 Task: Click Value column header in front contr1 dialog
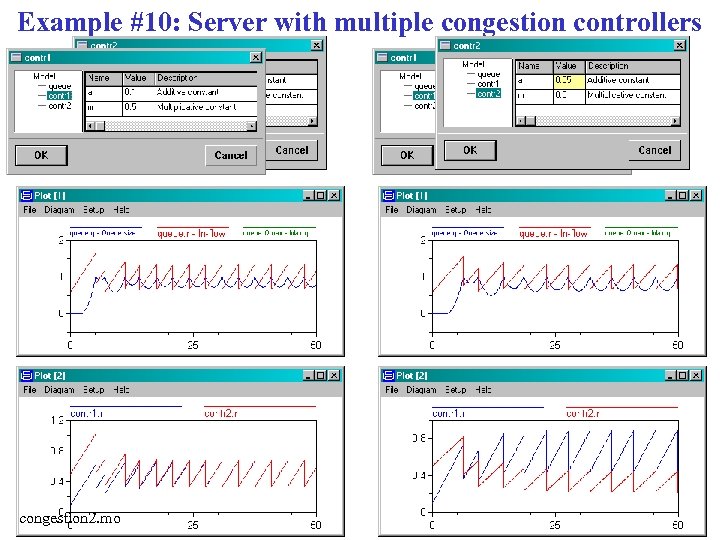tap(138, 78)
